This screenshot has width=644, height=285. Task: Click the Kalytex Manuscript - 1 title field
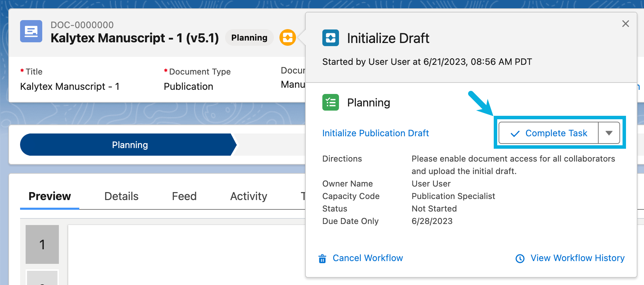coord(70,86)
